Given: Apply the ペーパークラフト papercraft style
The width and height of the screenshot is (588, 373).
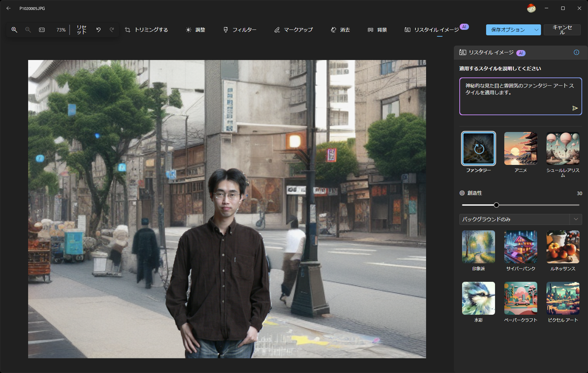Looking at the screenshot, I should (x=521, y=298).
